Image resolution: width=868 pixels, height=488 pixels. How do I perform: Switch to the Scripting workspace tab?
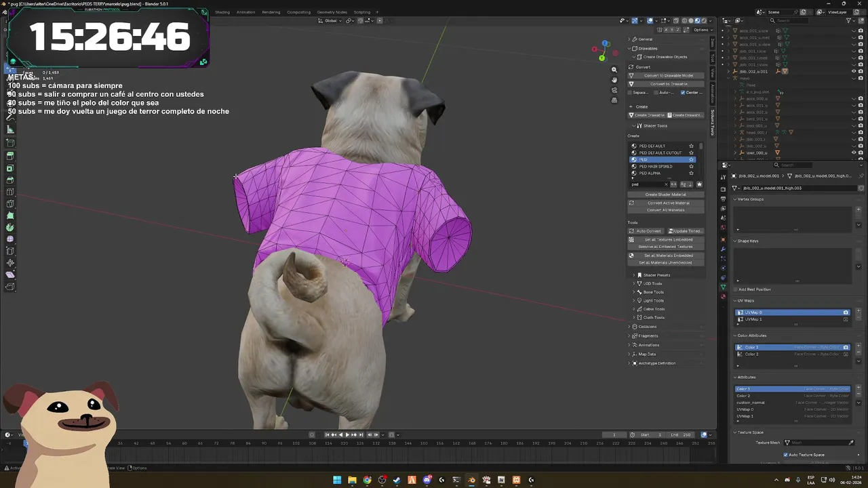pos(362,12)
